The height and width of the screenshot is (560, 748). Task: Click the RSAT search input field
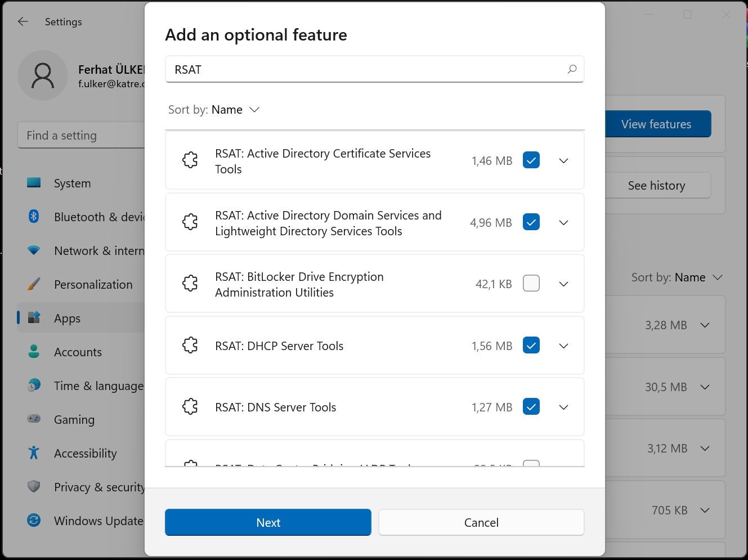coord(374,69)
